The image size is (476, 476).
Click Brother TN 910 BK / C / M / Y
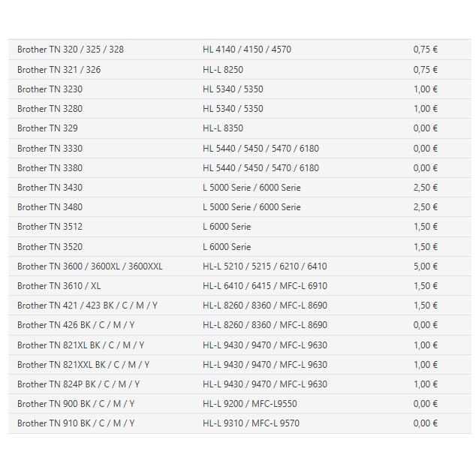click(x=76, y=423)
